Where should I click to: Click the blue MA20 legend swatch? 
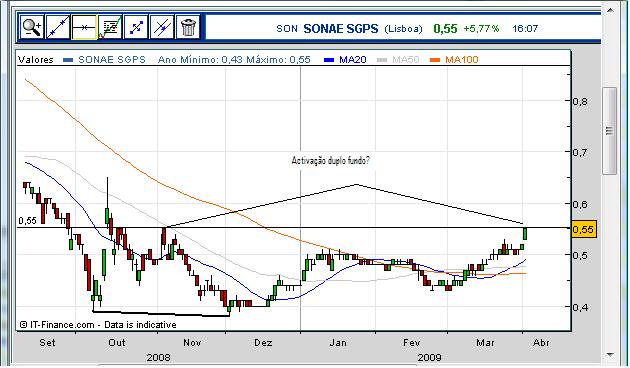pyautogui.click(x=329, y=60)
